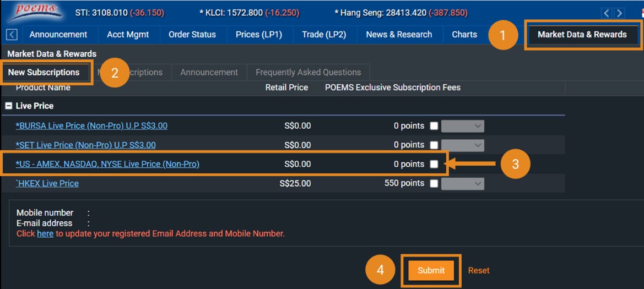The height and width of the screenshot is (289, 644).
Task: Collapse the Live Price section
Action: pos(9,106)
